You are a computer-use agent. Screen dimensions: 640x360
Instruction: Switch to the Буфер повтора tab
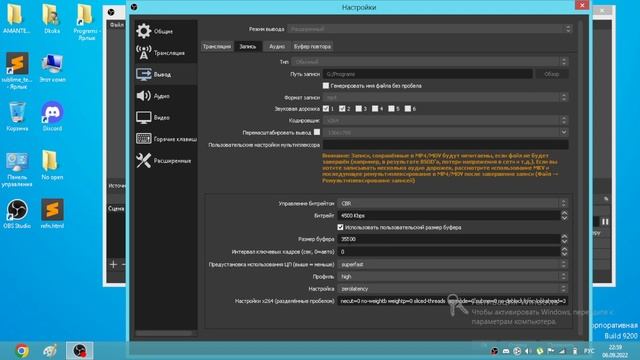[x=312, y=47]
